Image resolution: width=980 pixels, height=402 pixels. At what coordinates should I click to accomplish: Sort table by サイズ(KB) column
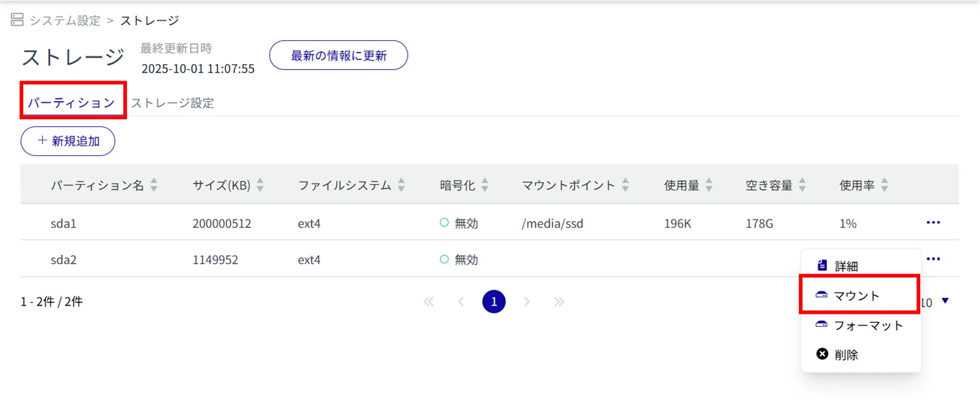(x=260, y=185)
